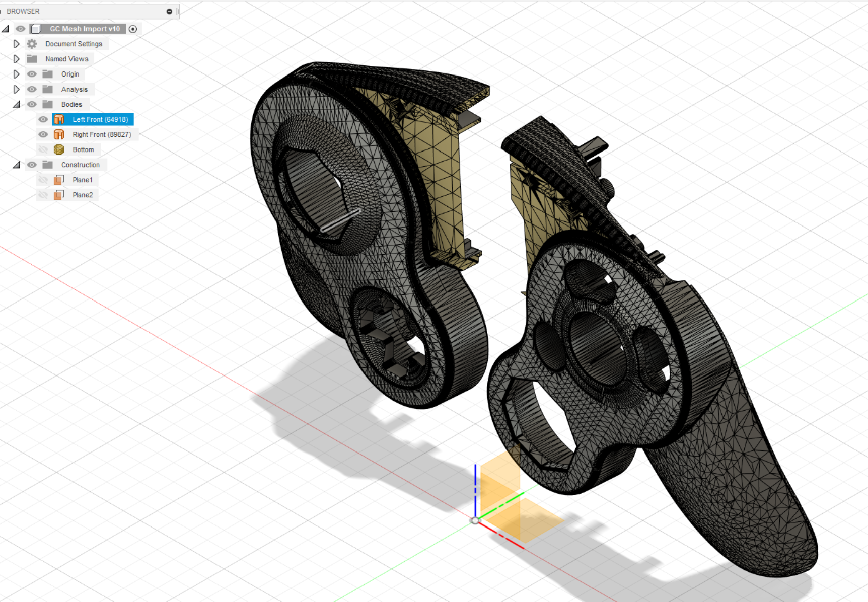Click the Analysis folder icon
The width and height of the screenshot is (868, 602).
coord(48,89)
